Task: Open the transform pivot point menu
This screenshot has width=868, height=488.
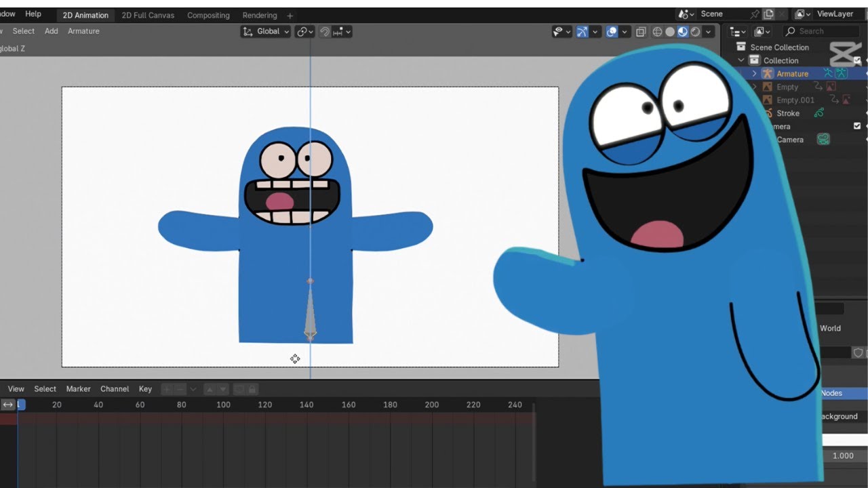Action: point(304,31)
